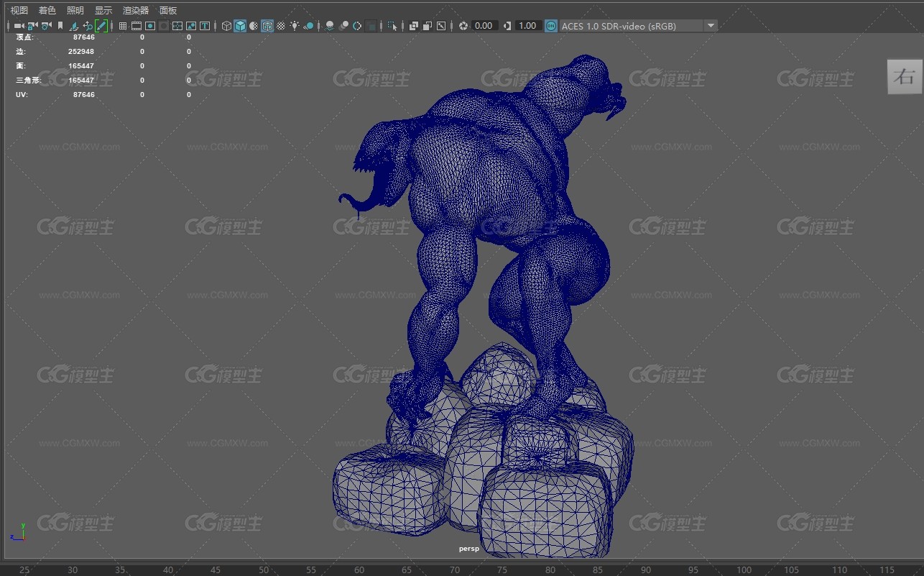Viewport: 924px width, 576px height.
Task: Open the 渲染器 (Renderer) menu
Action: pyautogui.click(x=136, y=10)
